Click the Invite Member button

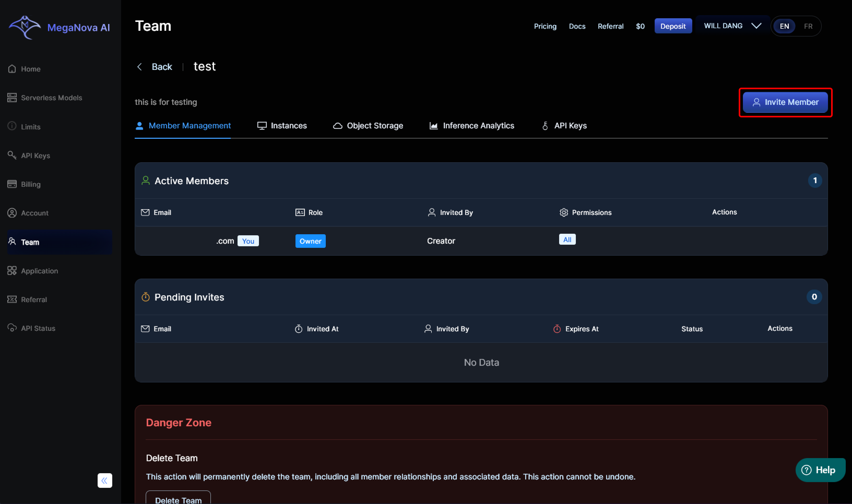click(x=785, y=102)
